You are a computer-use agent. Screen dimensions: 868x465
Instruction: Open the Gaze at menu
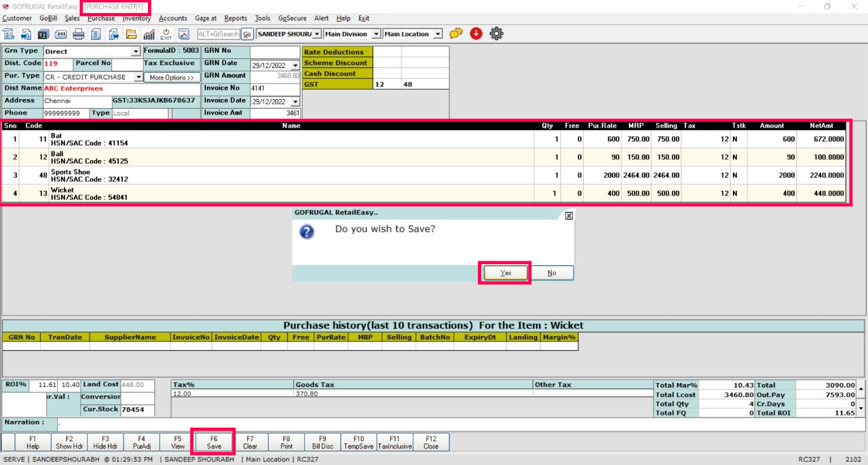[206, 18]
